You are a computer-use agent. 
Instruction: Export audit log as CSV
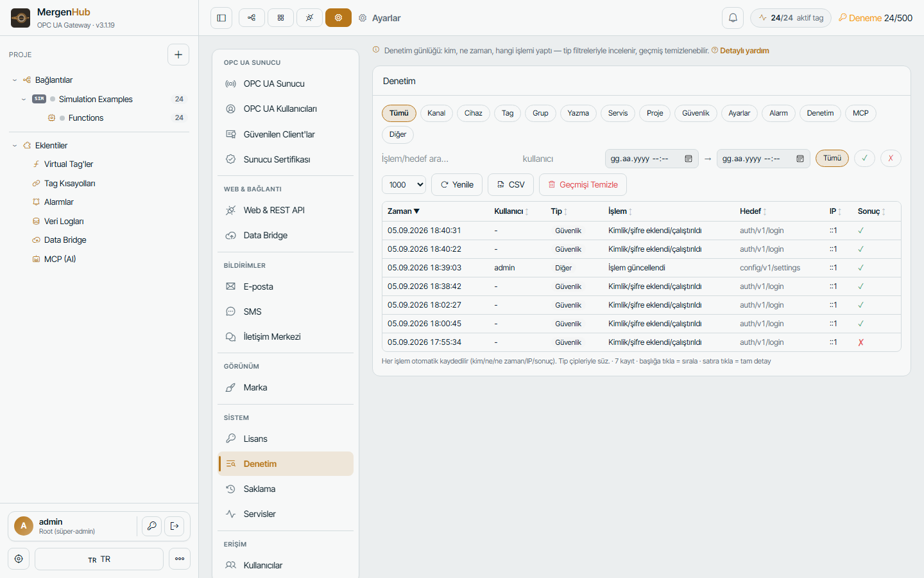511,185
